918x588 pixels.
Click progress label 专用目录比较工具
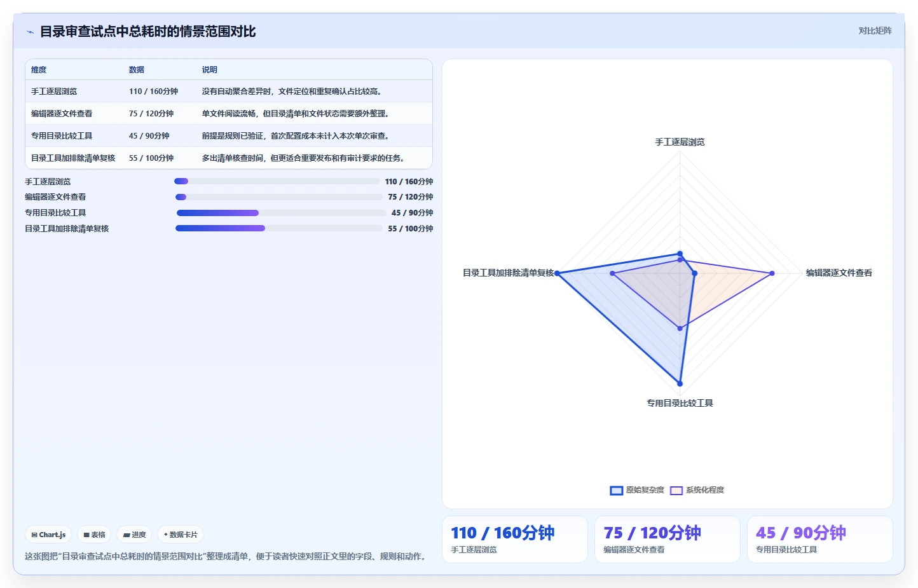[x=55, y=213]
